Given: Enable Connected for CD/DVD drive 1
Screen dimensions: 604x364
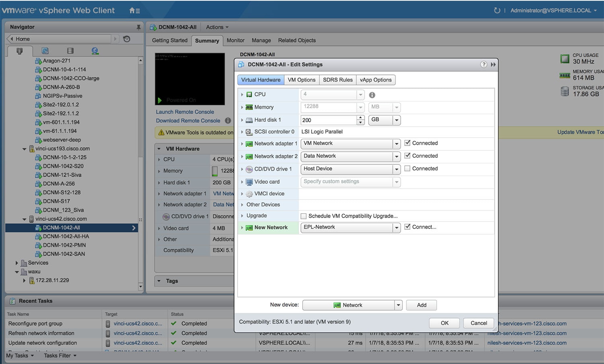Looking at the screenshot, I should pyautogui.click(x=407, y=168).
